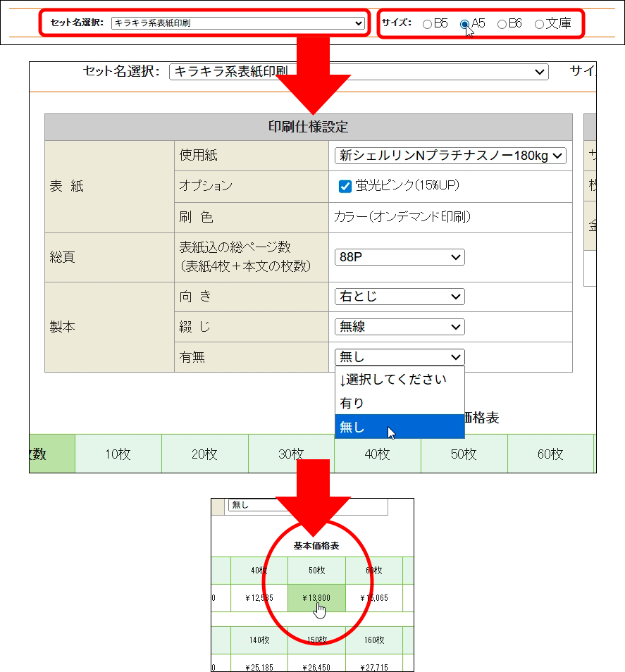
Task: Open the 綴じ 無線 dropdown
Action: 400,327
